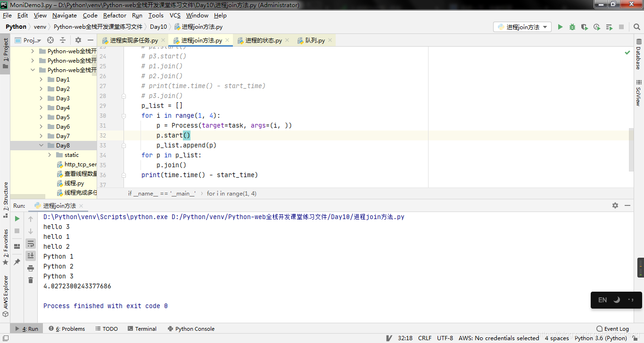Image resolution: width=644 pixels, height=343 pixels.
Task: Open the concurrency diagram run icon
Action: pos(609,27)
